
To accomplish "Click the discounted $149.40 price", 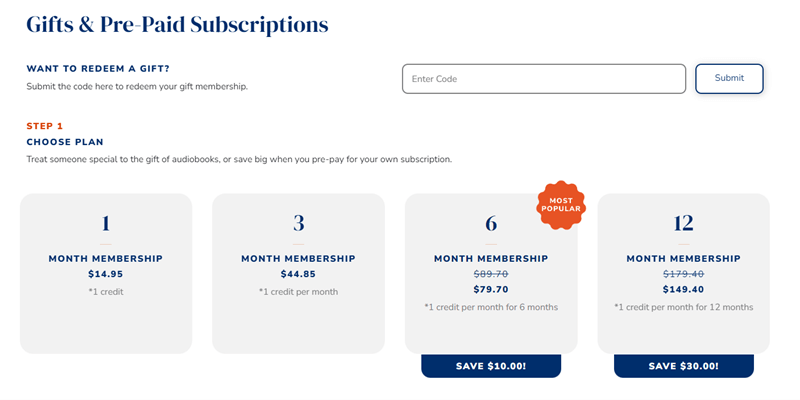I will tap(683, 290).
